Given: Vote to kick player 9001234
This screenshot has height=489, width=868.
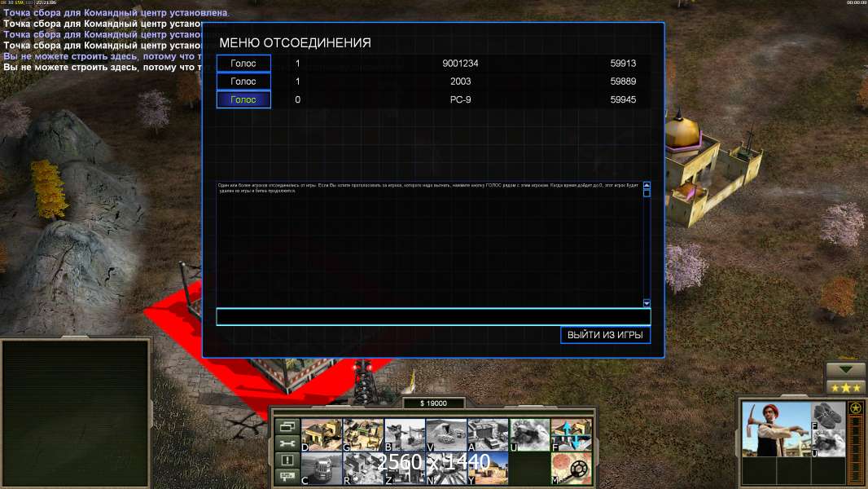Looking at the screenshot, I should pyautogui.click(x=243, y=63).
